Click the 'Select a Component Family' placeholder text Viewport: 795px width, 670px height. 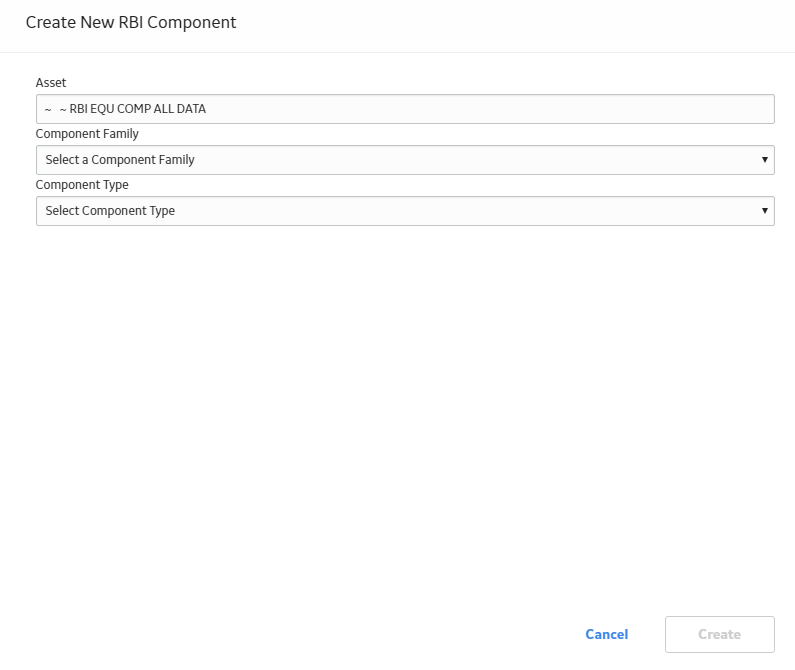pyautogui.click(x=120, y=160)
